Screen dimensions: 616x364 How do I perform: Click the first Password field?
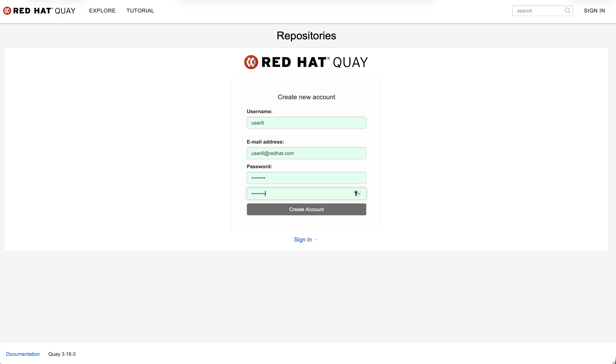[x=306, y=178]
